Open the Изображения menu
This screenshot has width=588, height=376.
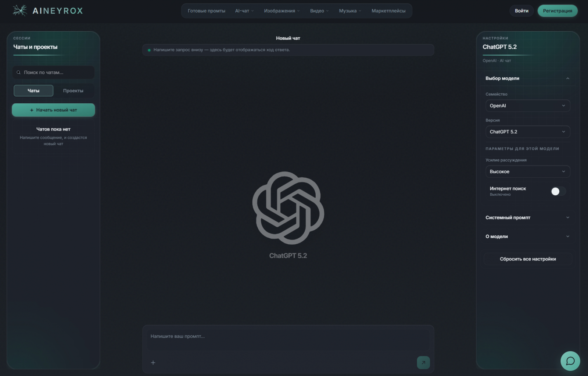tap(282, 11)
